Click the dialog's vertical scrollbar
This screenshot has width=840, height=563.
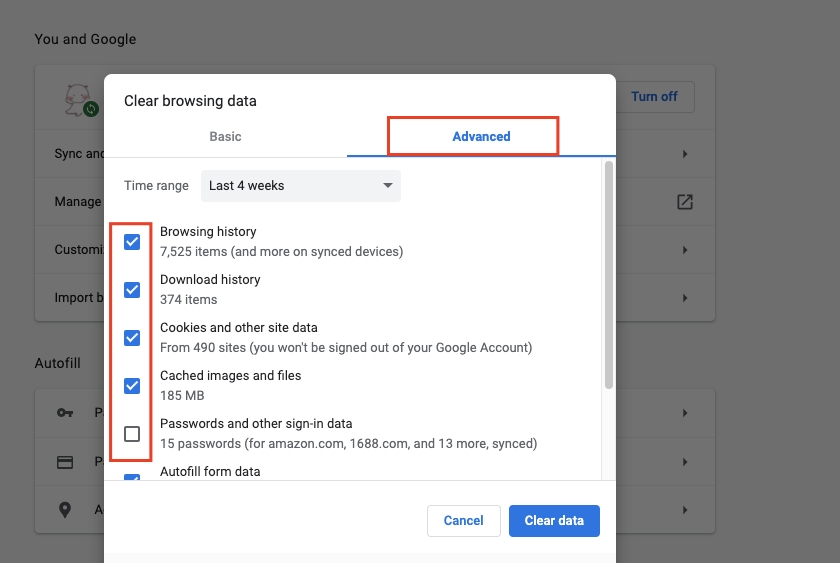(609, 275)
